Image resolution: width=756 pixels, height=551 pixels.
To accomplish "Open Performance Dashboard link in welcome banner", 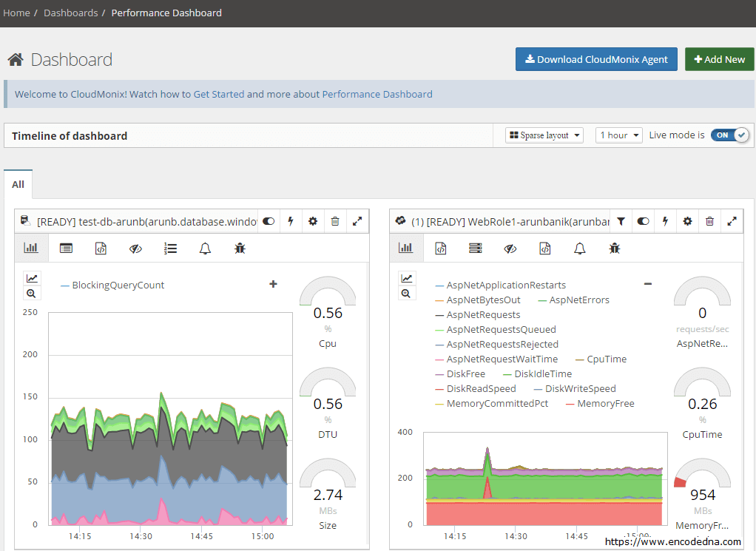I will click(x=377, y=94).
